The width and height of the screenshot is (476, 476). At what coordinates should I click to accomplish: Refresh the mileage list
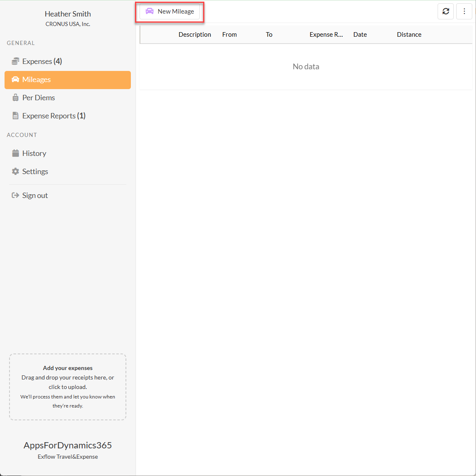[445, 12]
